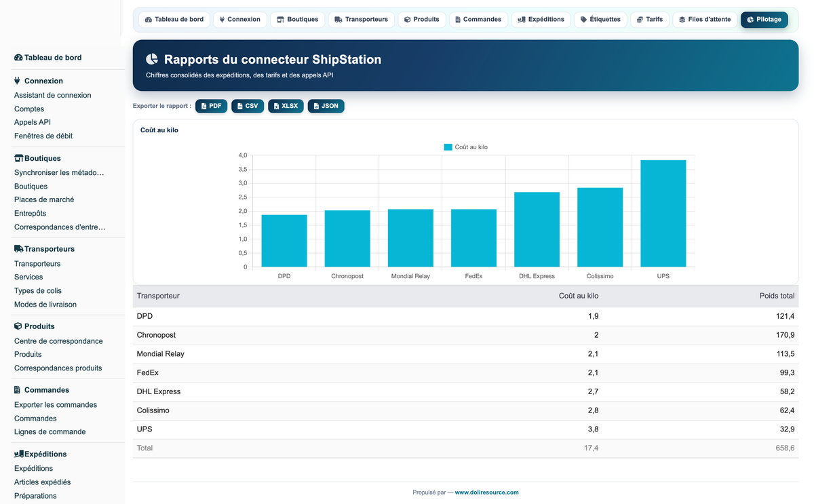Click the truck icon beside Transporteurs sidebar heading
Image resolution: width=814 pixels, height=504 pixels.
[x=19, y=249]
